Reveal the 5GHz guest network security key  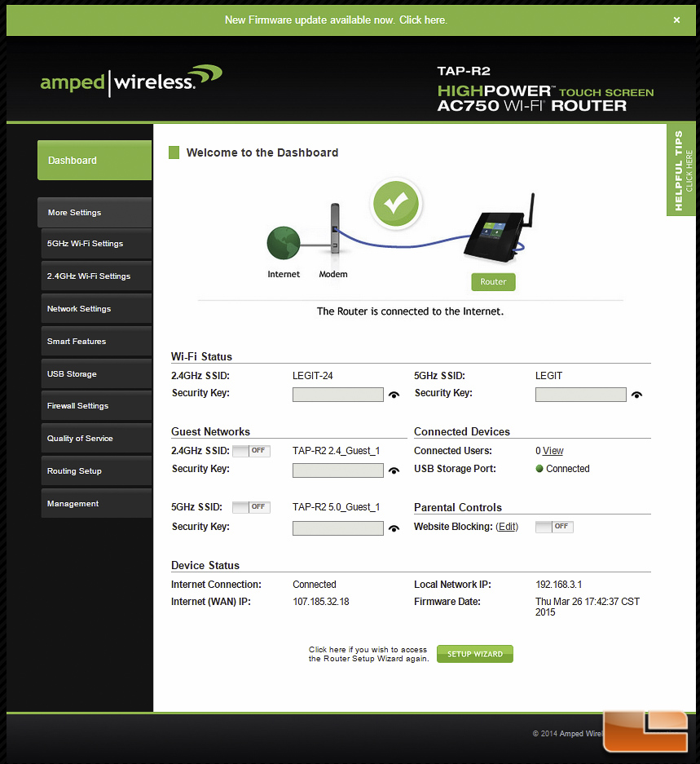[394, 528]
